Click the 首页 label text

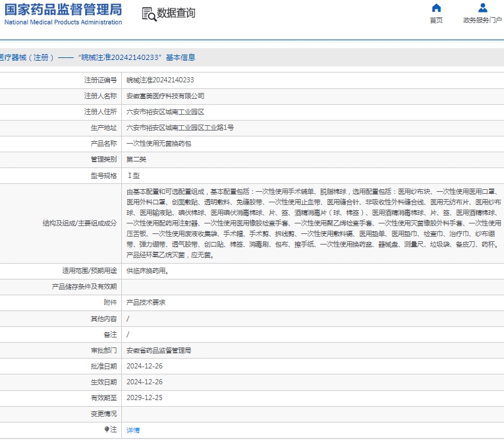(436, 20)
